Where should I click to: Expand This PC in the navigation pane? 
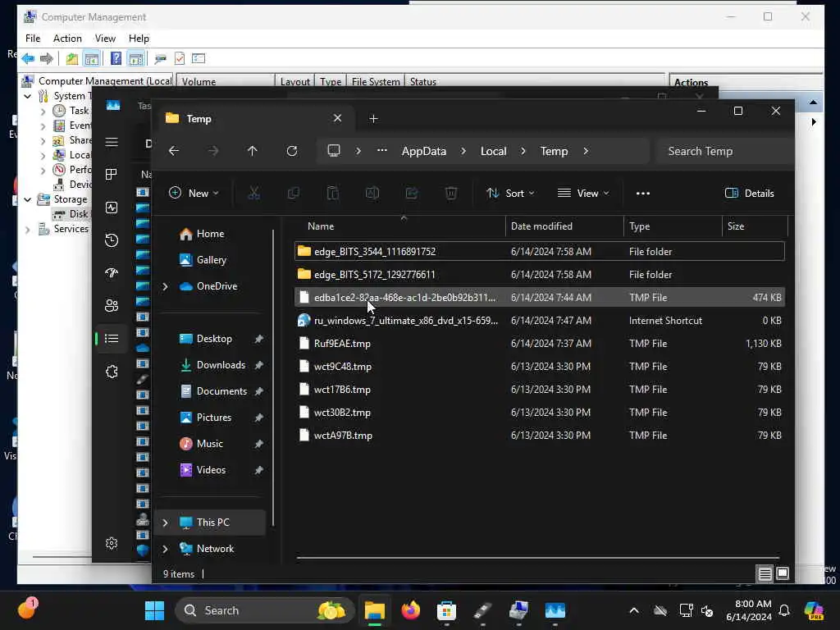[166, 523]
